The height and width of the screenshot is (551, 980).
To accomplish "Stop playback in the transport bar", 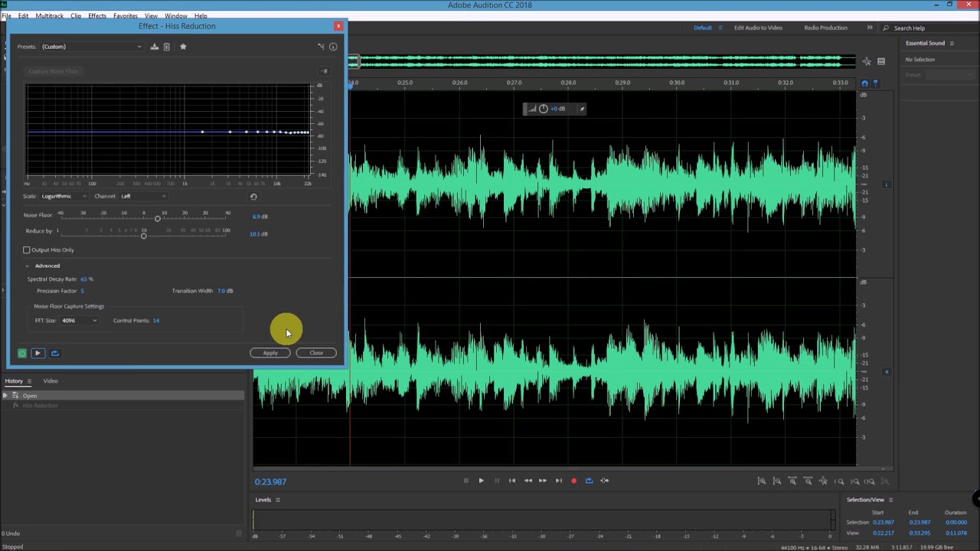I will pos(465,481).
